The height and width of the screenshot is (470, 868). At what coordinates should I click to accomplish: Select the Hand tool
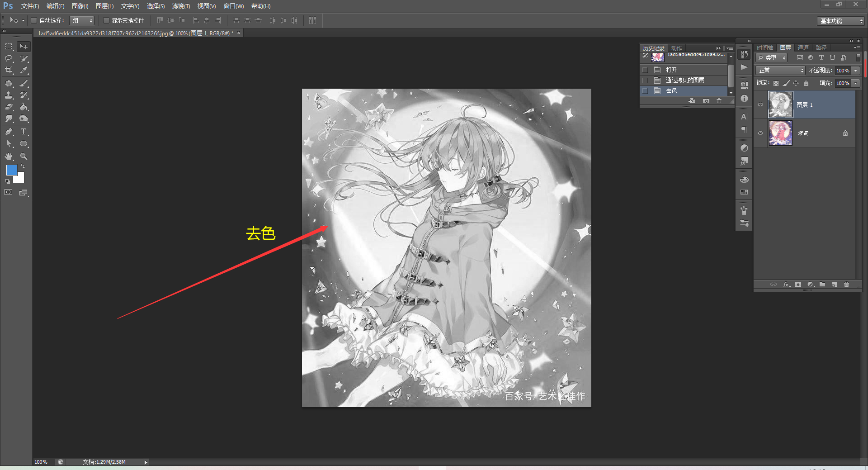[x=9, y=157]
